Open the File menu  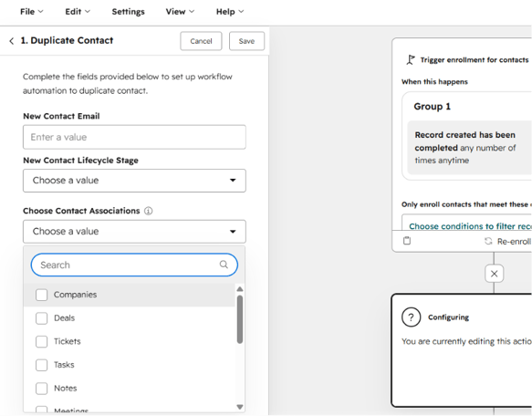pyautogui.click(x=32, y=12)
